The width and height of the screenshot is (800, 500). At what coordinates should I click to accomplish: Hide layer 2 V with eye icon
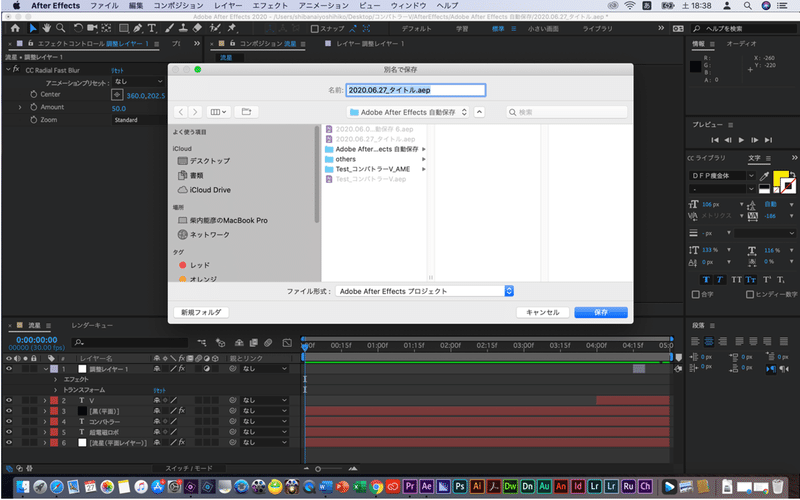9,401
